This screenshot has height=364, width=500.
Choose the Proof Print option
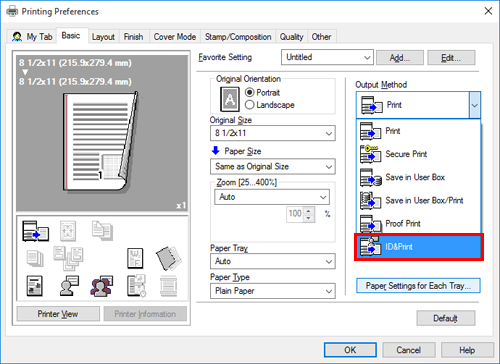[x=419, y=224]
